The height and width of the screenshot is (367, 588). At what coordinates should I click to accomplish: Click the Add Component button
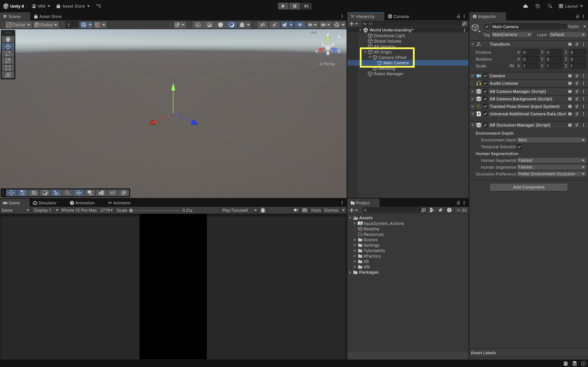click(x=528, y=187)
